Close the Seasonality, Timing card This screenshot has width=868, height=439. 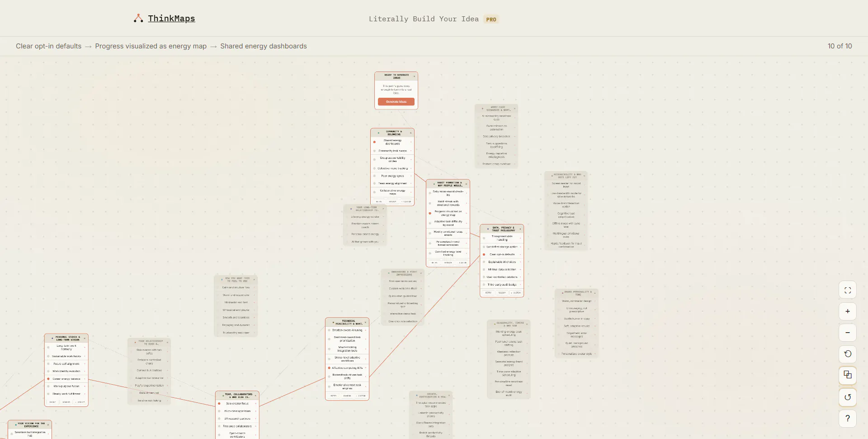(x=527, y=324)
